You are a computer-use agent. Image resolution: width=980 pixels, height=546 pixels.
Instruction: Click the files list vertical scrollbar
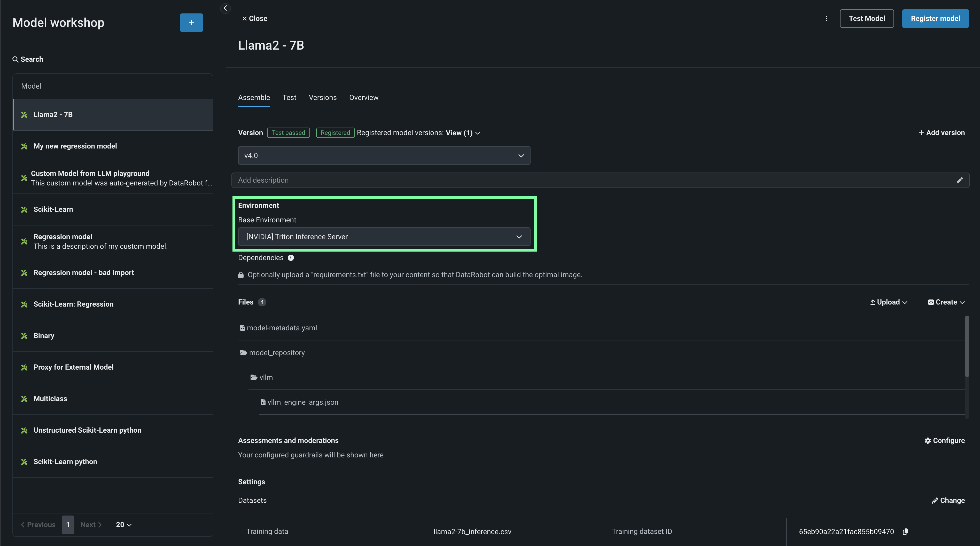point(967,346)
